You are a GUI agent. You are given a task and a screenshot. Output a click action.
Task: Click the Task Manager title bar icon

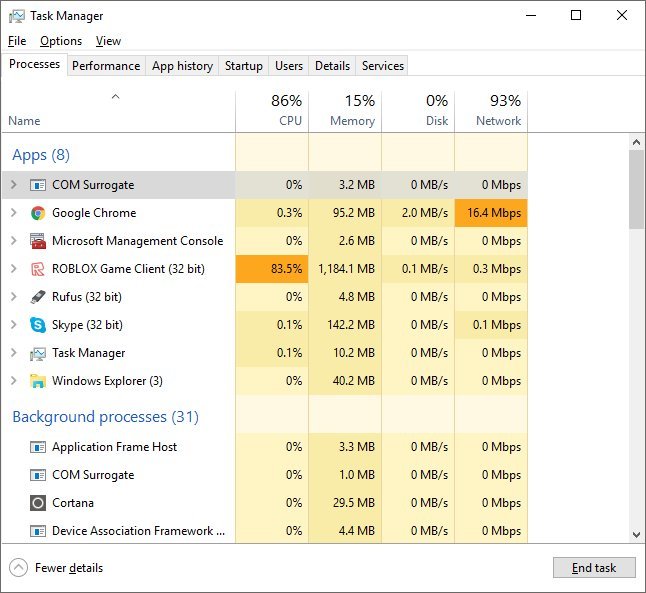[17, 16]
